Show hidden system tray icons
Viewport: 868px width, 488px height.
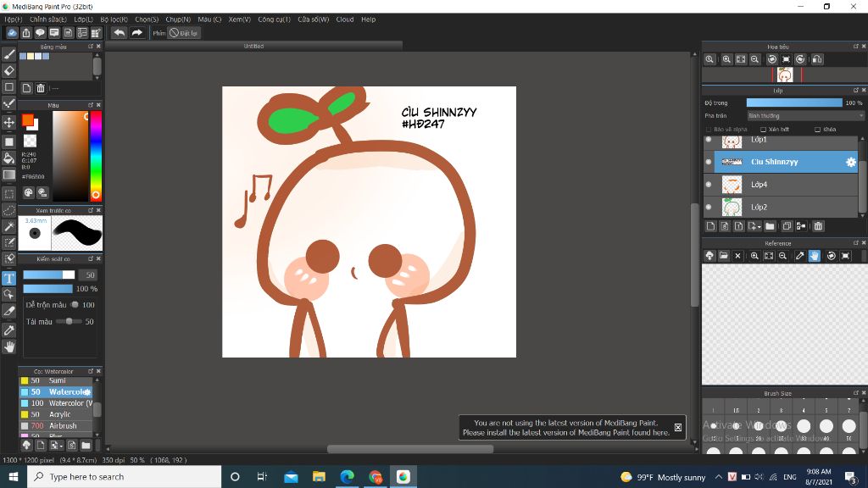pyautogui.click(x=719, y=477)
